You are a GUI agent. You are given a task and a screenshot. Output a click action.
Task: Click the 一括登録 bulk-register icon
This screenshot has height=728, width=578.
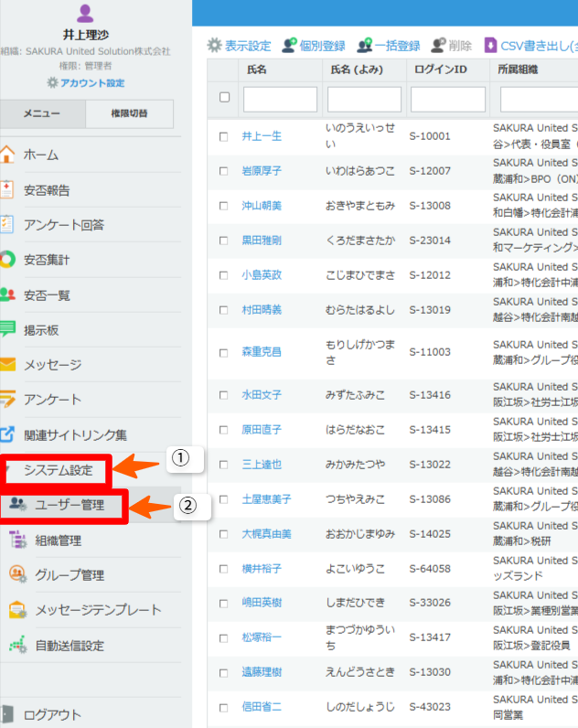365,45
